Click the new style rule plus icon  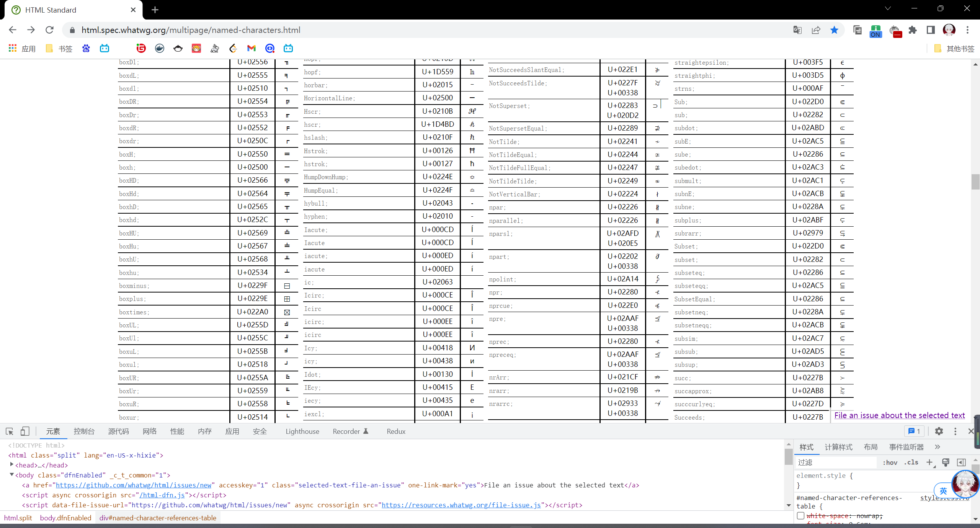click(929, 463)
